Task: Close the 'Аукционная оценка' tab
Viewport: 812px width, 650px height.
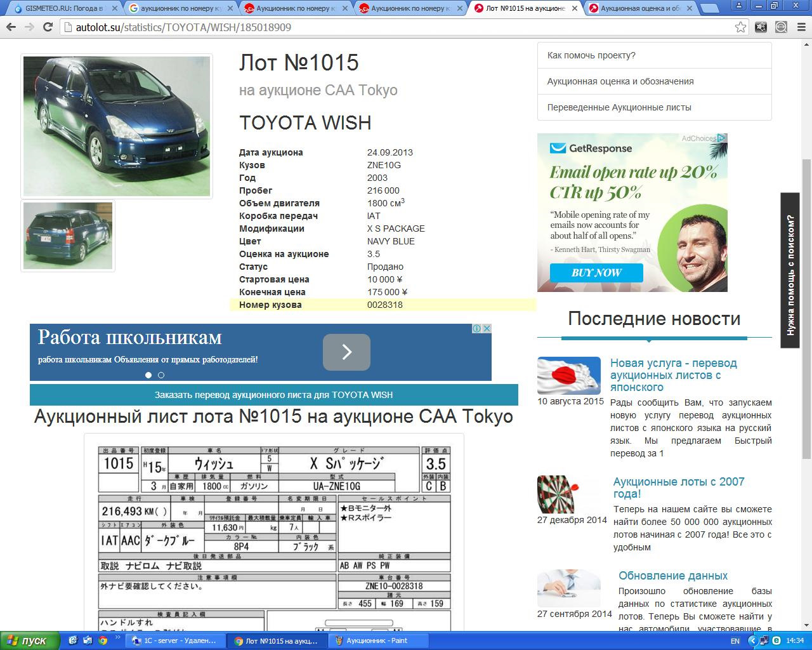Action: tap(688, 9)
